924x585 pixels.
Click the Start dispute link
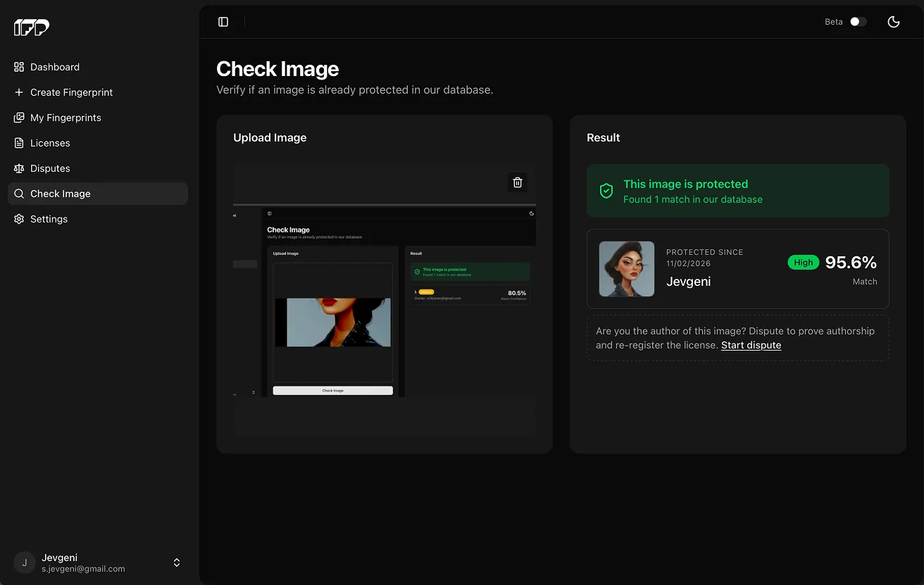[751, 345]
